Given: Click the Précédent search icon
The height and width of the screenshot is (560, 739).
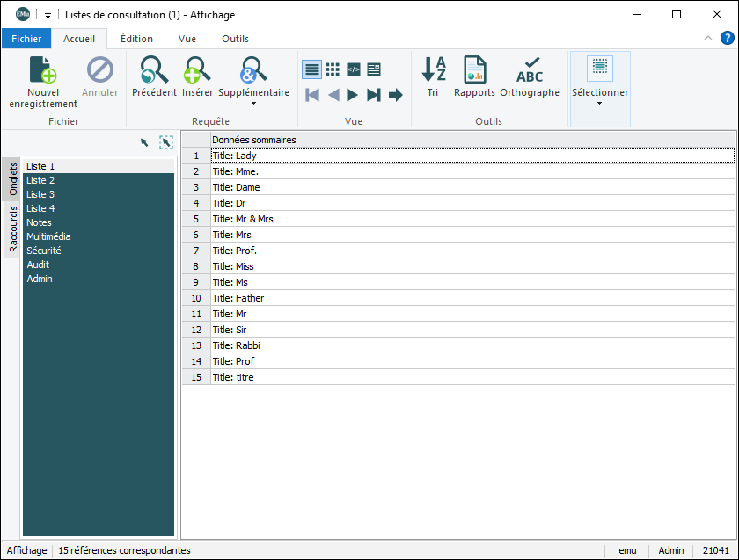Looking at the screenshot, I should coord(154,70).
